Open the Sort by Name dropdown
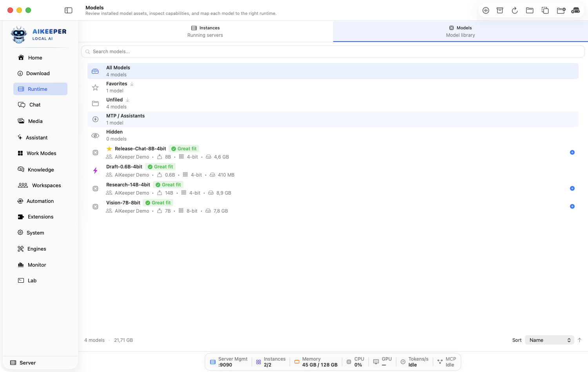Screen dimensions: 588x372 pyautogui.click(x=549, y=340)
